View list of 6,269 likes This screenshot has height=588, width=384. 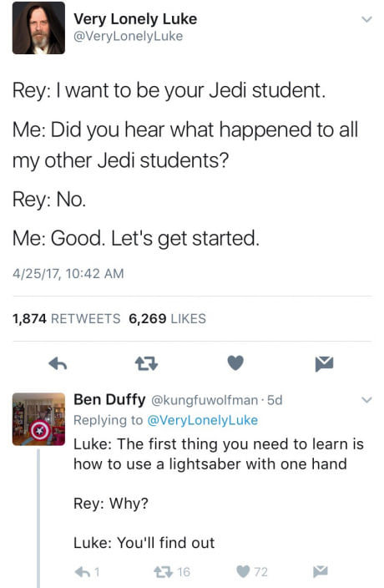[x=167, y=319]
